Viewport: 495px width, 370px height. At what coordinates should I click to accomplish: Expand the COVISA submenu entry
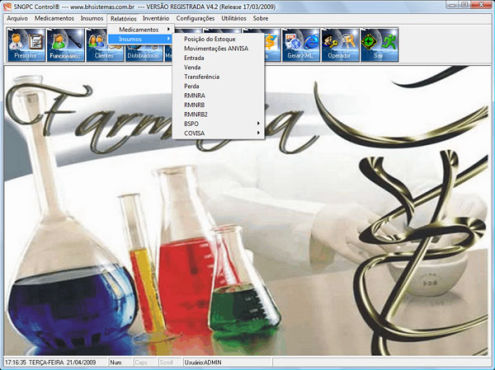tap(218, 133)
